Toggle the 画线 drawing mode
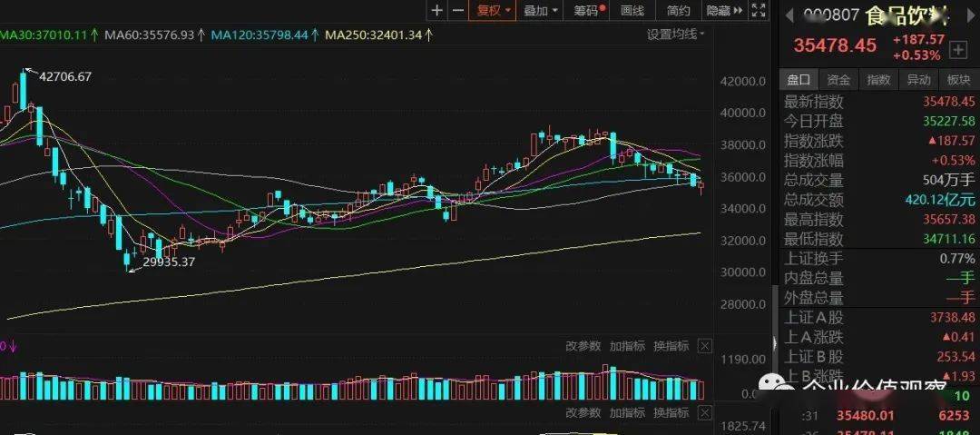This screenshot has height=435, width=980. tap(632, 10)
